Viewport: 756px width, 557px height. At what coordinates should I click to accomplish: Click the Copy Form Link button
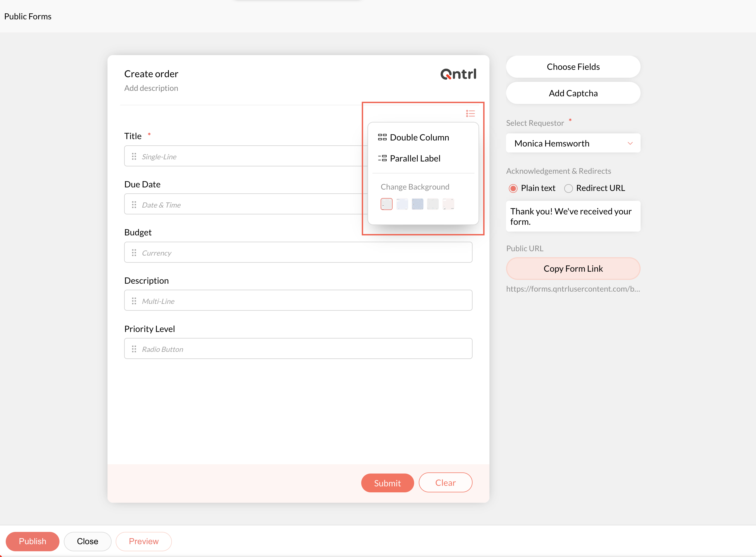(x=573, y=269)
